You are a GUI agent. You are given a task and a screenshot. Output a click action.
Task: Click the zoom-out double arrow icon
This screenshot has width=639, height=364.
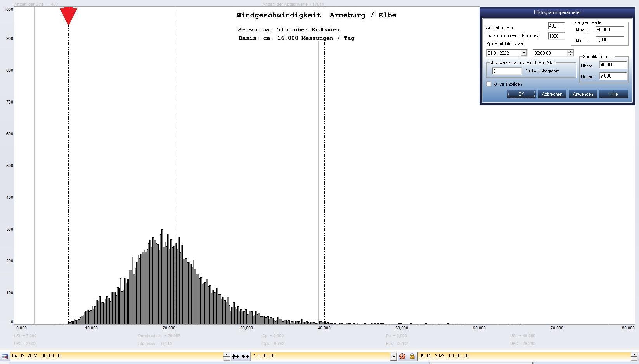245,356
